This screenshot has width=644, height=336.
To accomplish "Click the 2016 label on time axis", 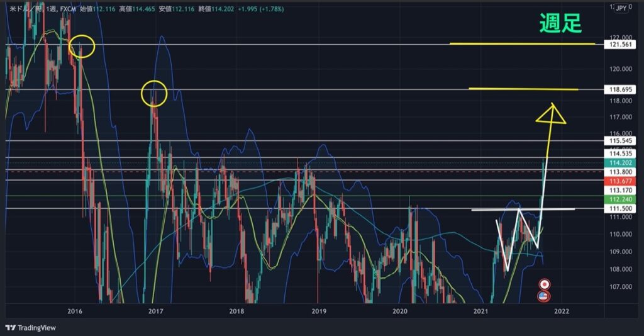I will (x=75, y=311).
